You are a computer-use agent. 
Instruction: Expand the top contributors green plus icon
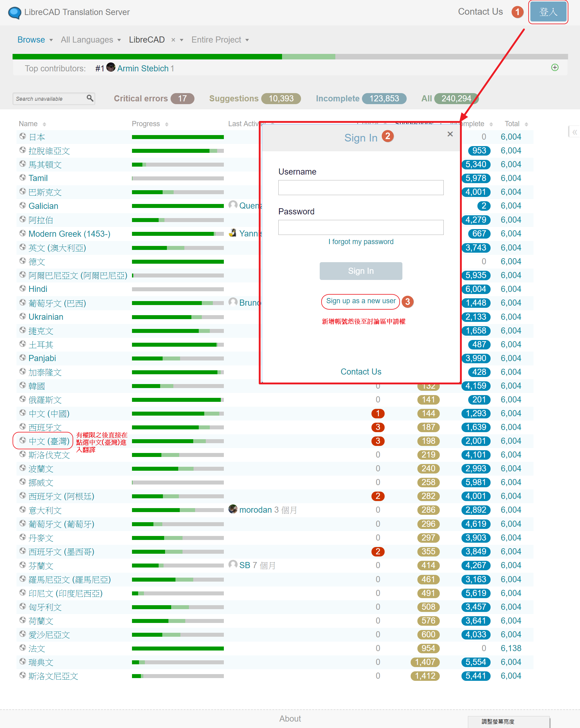(555, 68)
